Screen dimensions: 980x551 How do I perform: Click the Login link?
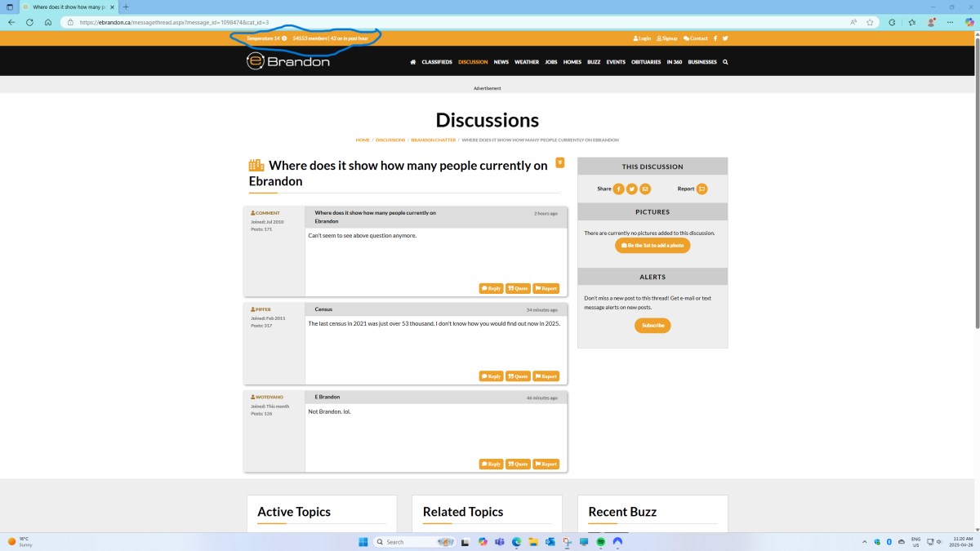pos(642,38)
